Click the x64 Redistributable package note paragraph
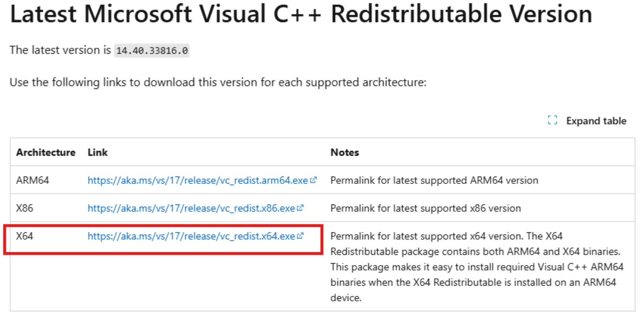The image size is (644, 321). click(476, 267)
